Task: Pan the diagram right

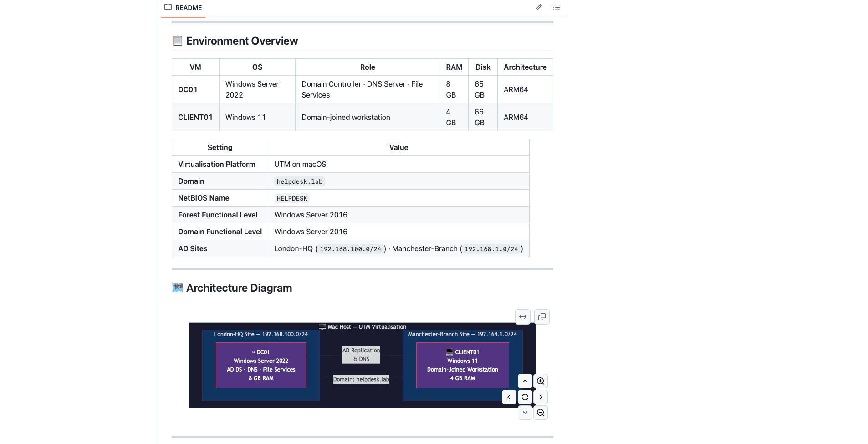Action: [x=541, y=397]
